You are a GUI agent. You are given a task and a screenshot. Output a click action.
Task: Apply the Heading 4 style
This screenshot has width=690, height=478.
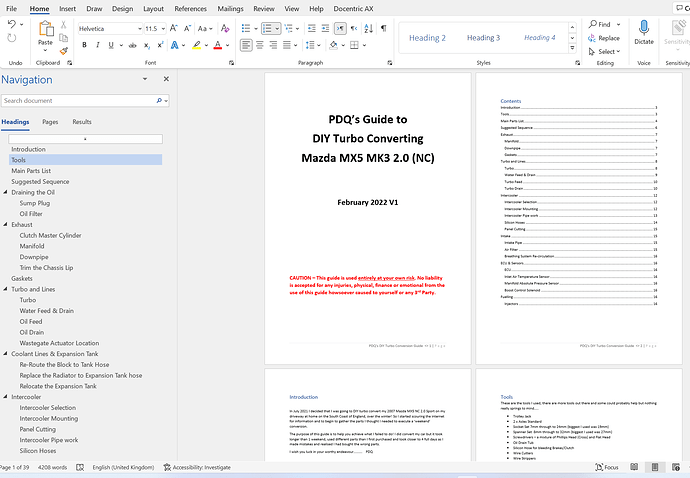point(540,38)
